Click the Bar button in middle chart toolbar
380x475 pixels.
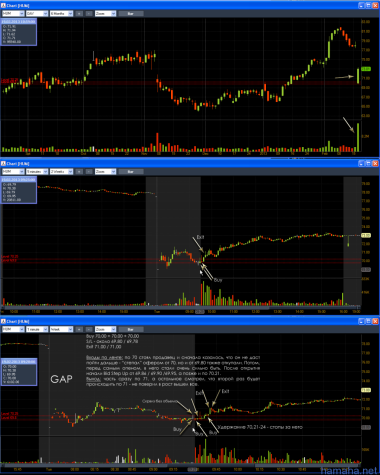click(131, 171)
